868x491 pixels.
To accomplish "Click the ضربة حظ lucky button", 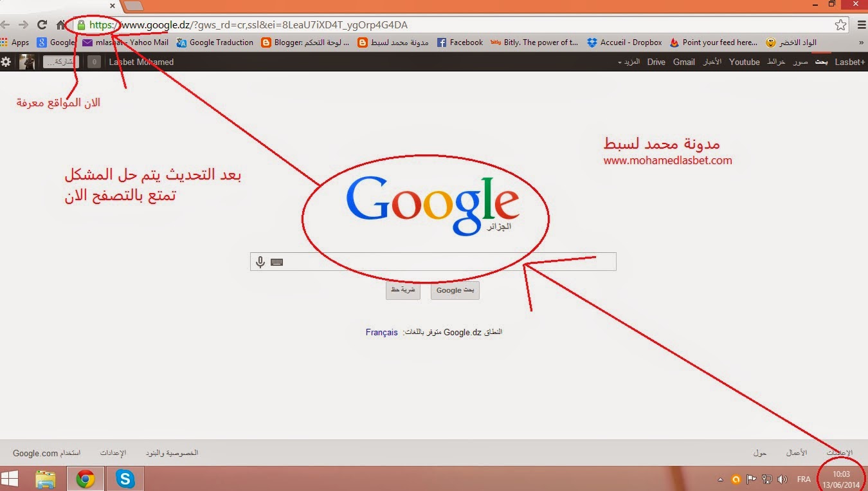I will (403, 290).
